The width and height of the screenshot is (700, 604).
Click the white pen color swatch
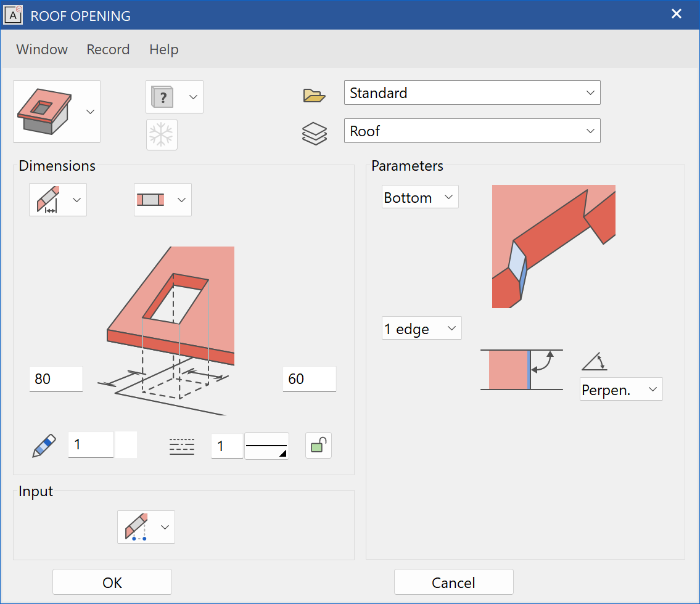[x=126, y=444]
